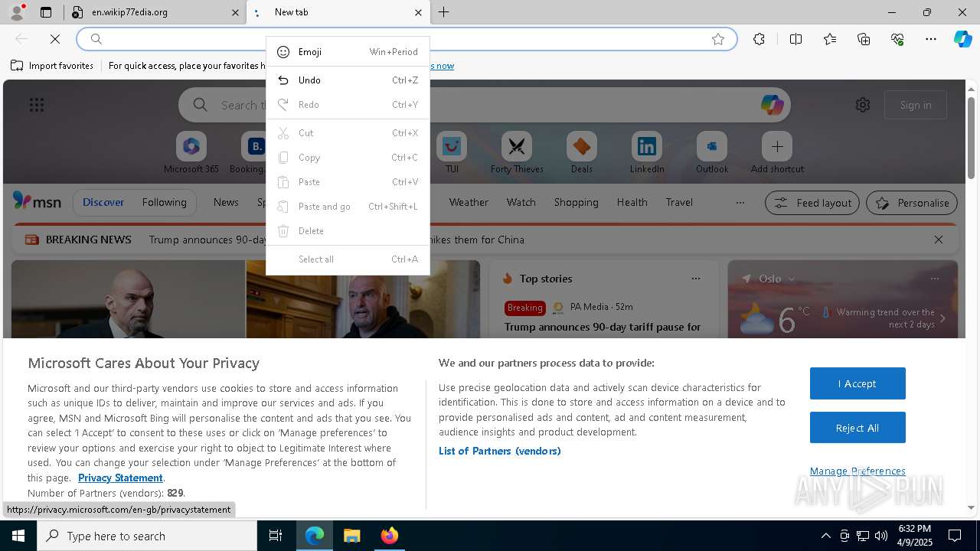980x551 pixels.
Task: Toggle Split screen toolbar icon
Action: tap(795, 39)
